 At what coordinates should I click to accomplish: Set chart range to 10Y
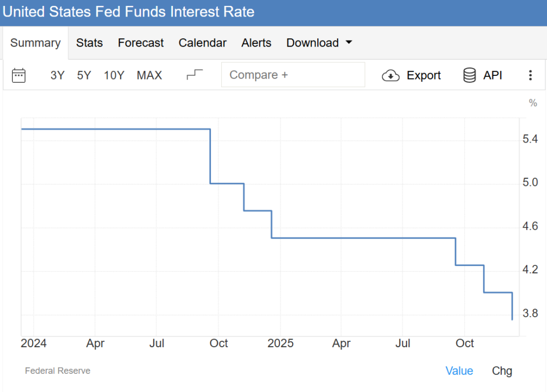[x=114, y=75]
